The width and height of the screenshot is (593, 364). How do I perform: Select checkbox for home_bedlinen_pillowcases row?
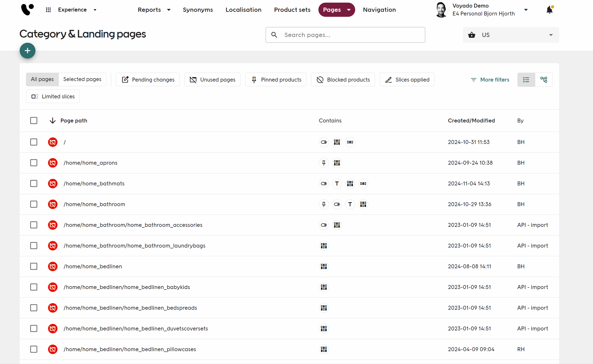tap(34, 349)
